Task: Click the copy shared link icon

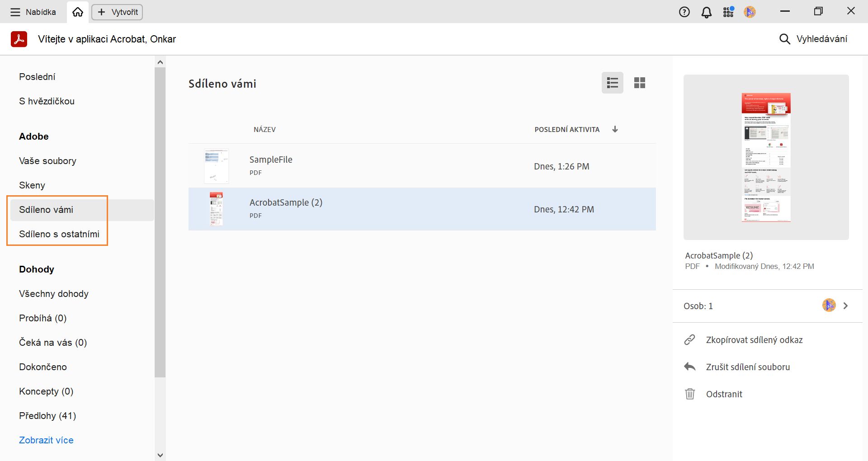Action: point(689,340)
